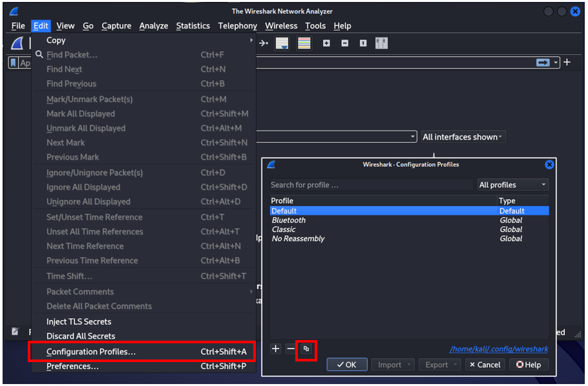Click the copy profile icon
This screenshot has width=588, height=386.
click(x=306, y=349)
